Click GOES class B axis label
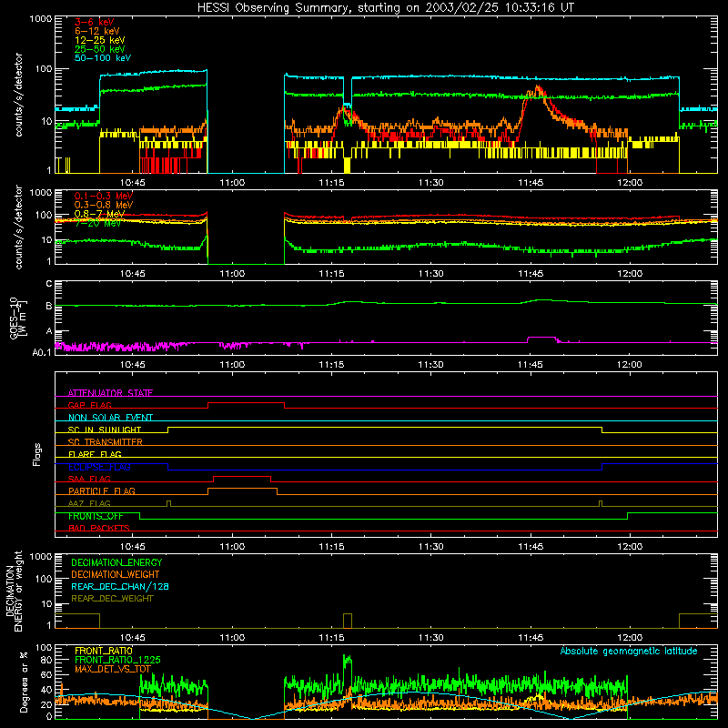The width and height of the screenshot is (728, 728). pyautogui.click(x=49, y=306)
